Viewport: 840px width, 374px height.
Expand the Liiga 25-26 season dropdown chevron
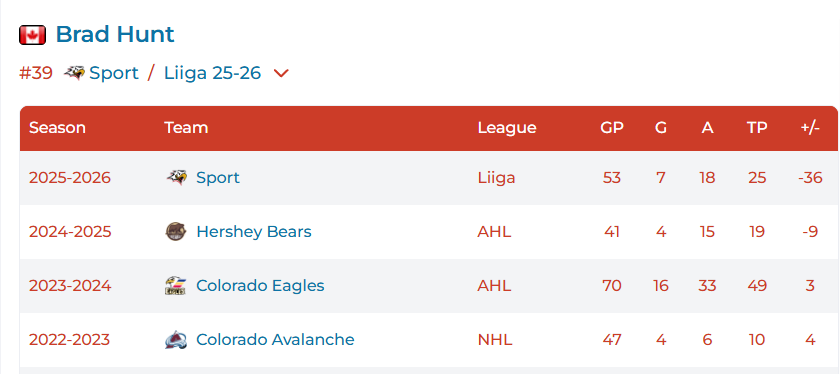tap(281, 73)
